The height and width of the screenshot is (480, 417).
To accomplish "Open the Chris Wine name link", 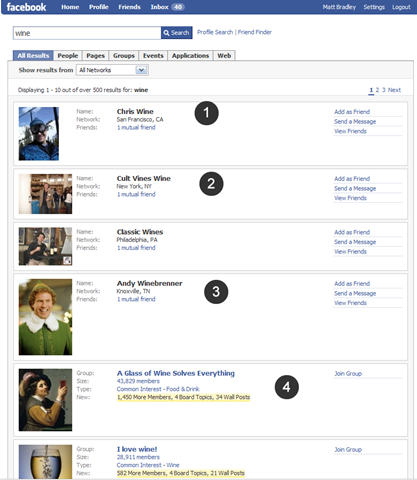I will point(135,111).
